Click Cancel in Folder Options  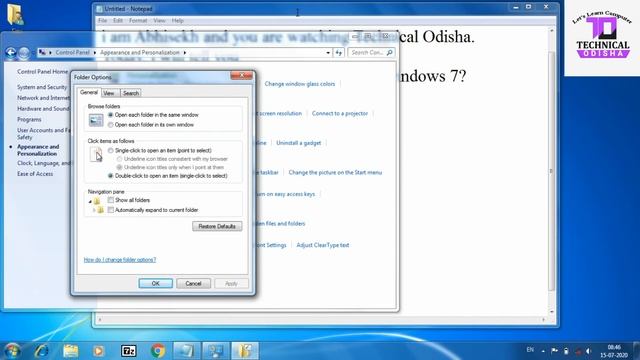point(193,283)
